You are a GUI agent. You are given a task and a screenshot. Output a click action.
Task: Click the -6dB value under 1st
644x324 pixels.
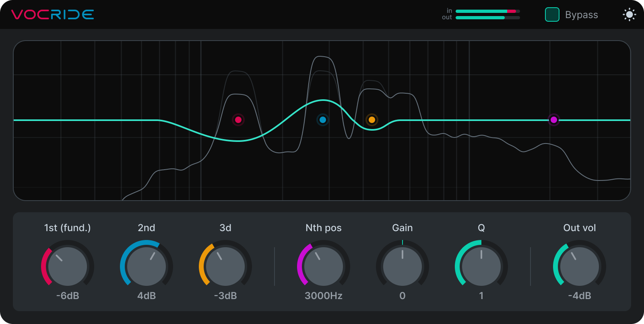point(68,296)
